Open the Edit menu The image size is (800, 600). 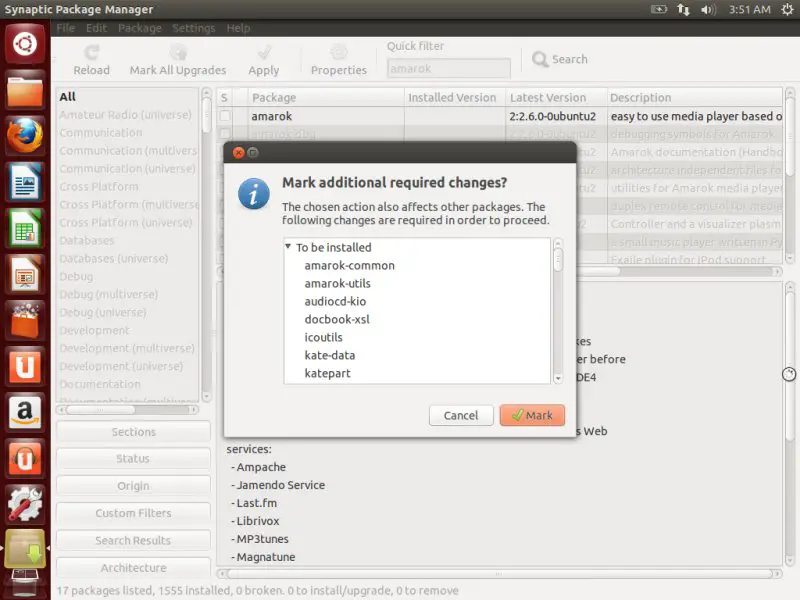pyautogui.click(x=96, y=28)
